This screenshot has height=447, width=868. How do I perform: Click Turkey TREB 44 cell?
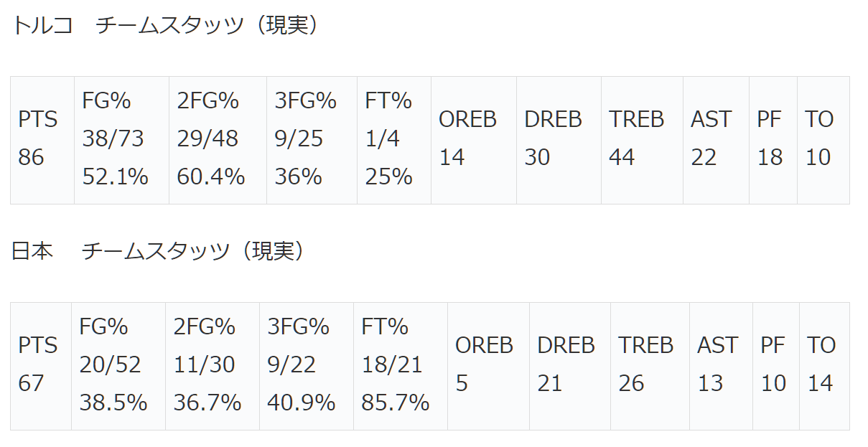click(643, 140)
